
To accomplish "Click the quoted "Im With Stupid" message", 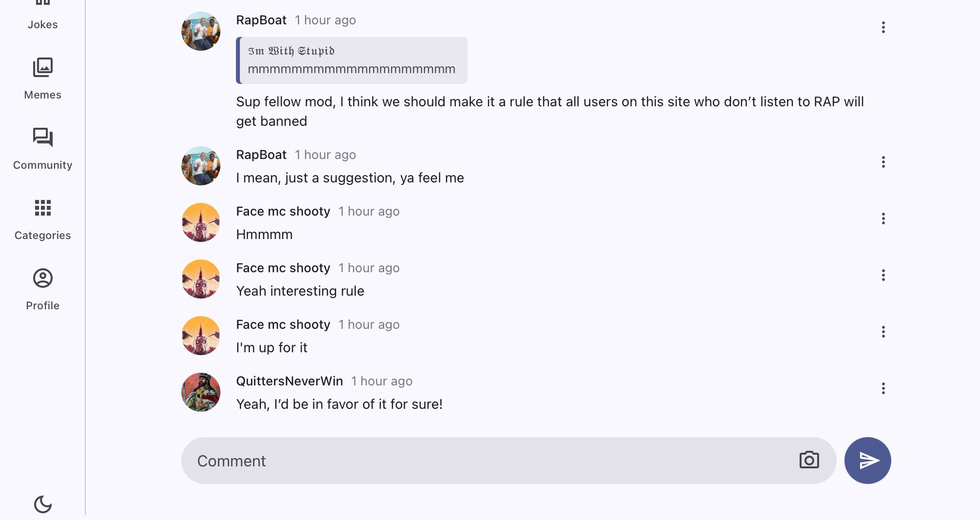I will 352,60.
